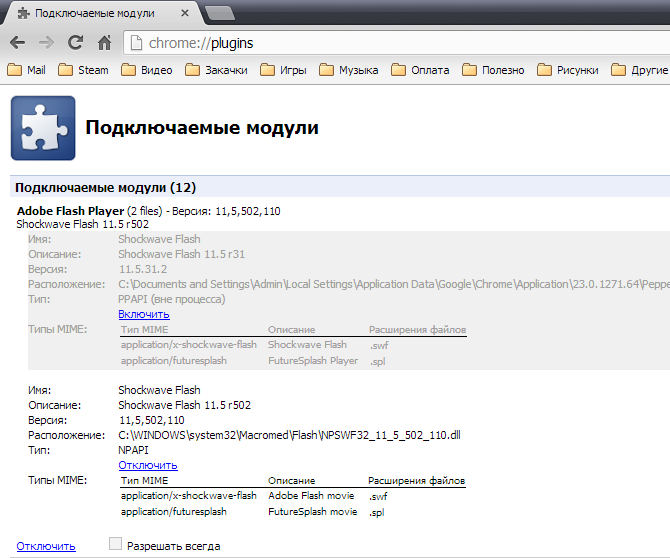Open the Полезно bookmarks folder
Image resolution: width=670 pixels, height=558 pixels.
(x=493, y=70)
